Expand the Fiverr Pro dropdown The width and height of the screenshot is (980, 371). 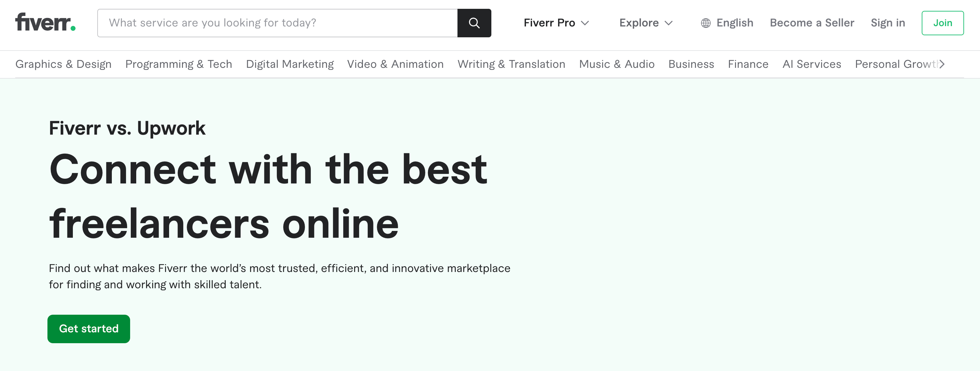coord(556,23)
